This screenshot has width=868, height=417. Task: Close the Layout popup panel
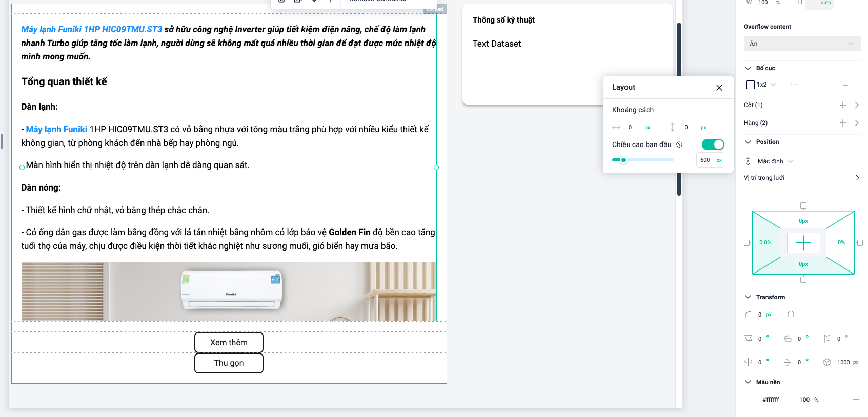point(719,88)
